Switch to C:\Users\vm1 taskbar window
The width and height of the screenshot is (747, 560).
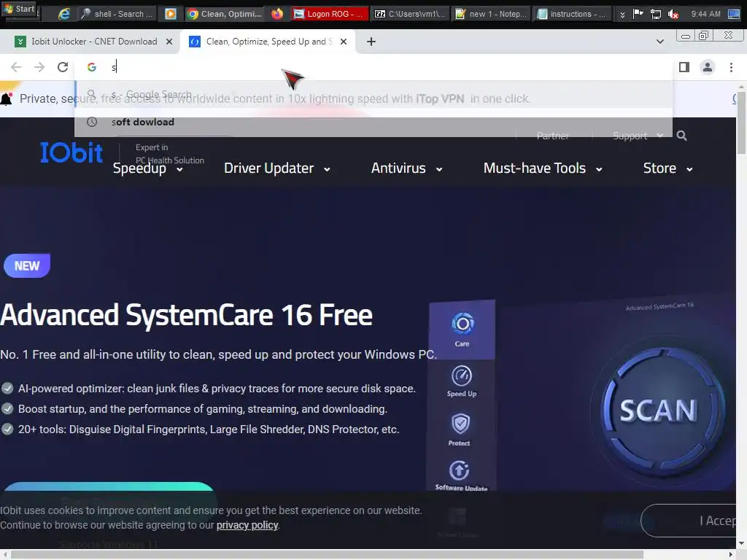410,14
